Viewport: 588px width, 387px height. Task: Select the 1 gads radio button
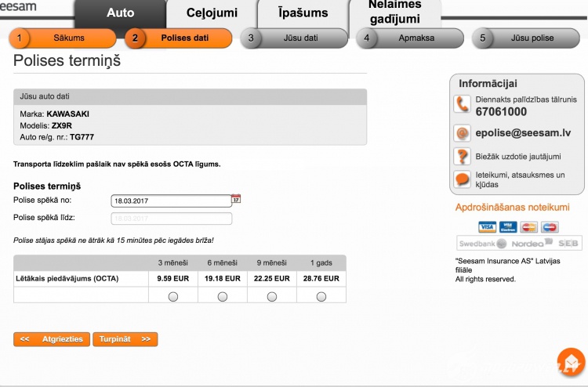click(x=321, y=297)
